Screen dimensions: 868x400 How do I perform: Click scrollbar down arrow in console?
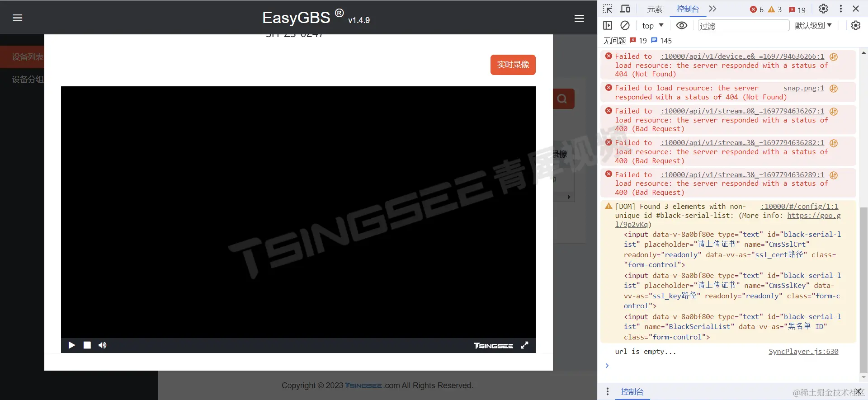click(x=864, y=377)
